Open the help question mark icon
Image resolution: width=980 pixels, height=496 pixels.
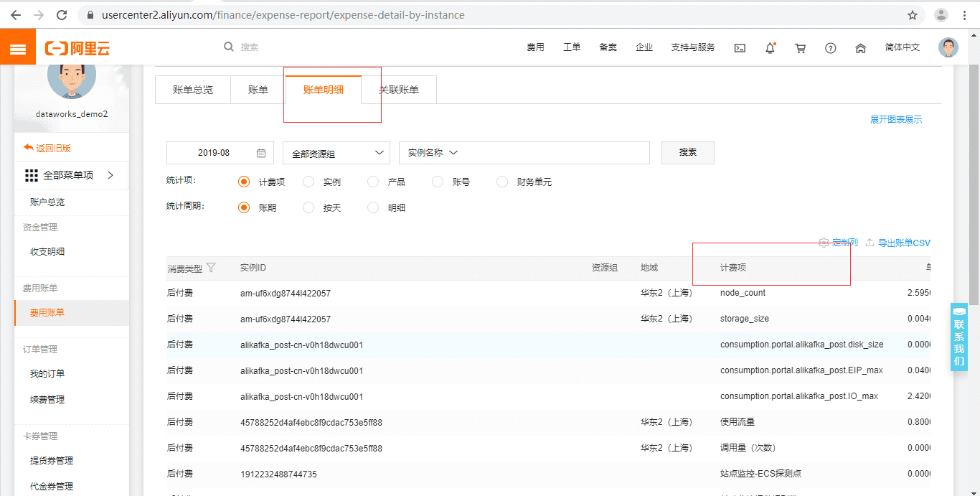[831, 48]
